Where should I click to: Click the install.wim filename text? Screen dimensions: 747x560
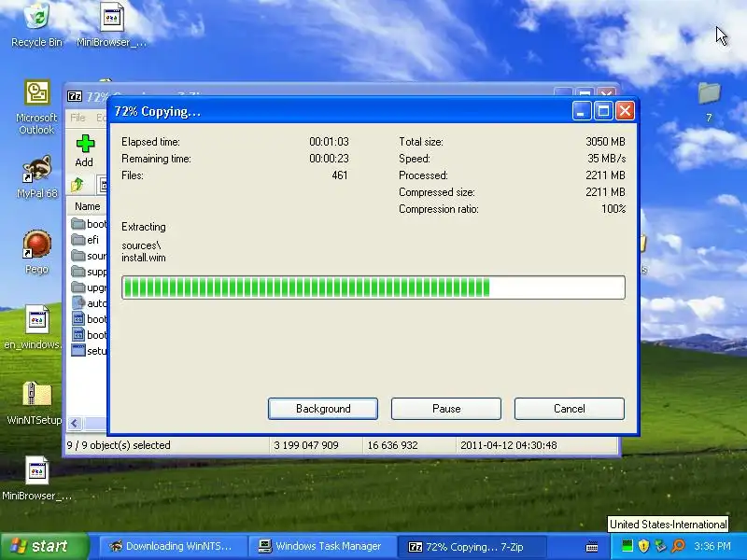point(144,258)
